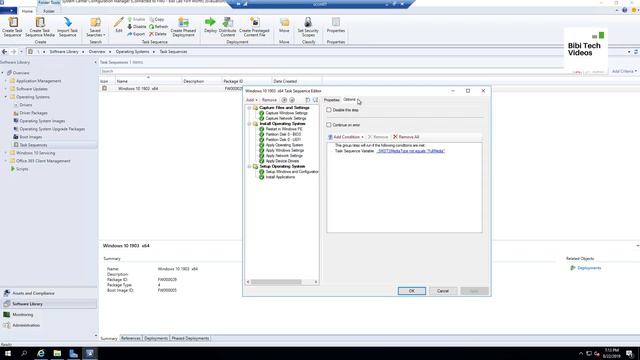This screenshot has height=360, width=640.
Task: Click the Move folder icon
Action: (x=284, y=22)
